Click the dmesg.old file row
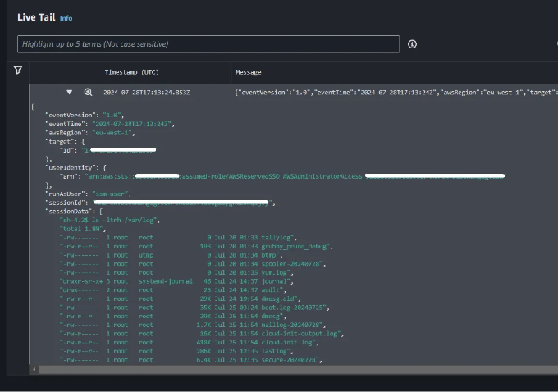Viewport: 558px width, 392px height. [180, 299]
